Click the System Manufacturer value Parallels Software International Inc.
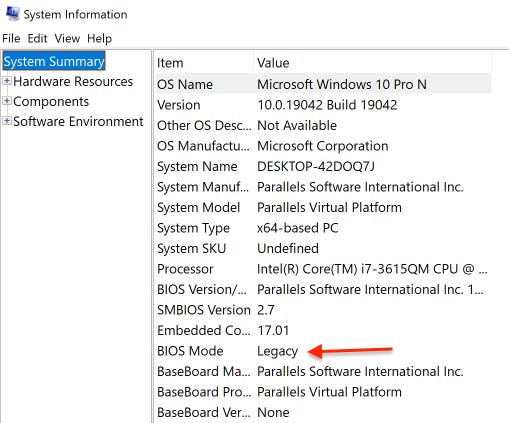 point(360,187)
